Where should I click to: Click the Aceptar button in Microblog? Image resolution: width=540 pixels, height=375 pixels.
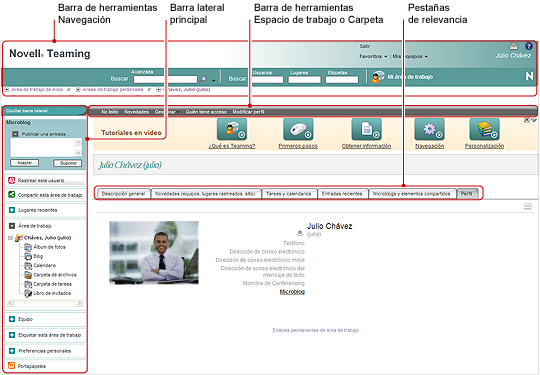24,163
